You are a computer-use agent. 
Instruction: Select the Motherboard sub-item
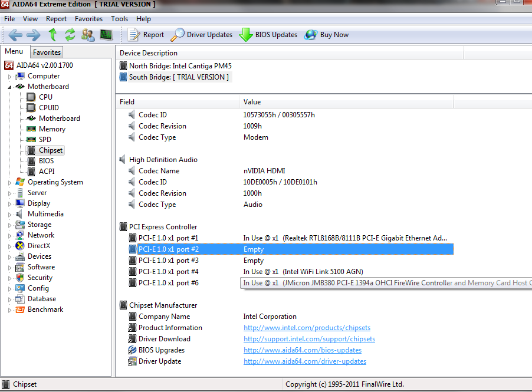click(x=60, y=118)
